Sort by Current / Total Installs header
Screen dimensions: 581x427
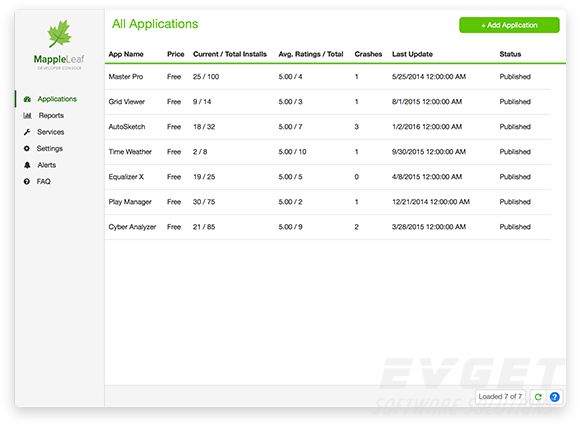(x=230, y=54)
